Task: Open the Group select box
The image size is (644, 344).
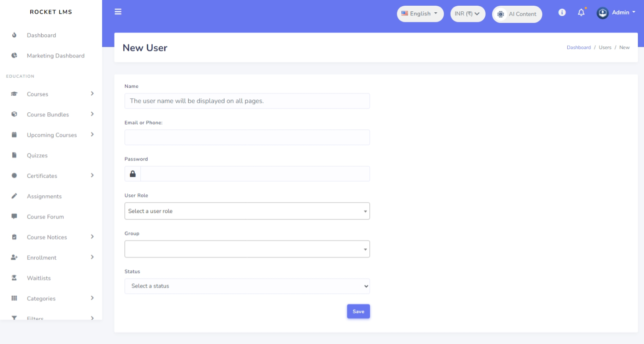Action: pos(247,249)
